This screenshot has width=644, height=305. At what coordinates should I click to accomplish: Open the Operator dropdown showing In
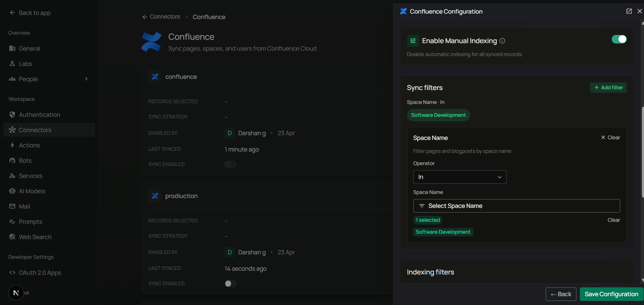click(459, 177)
